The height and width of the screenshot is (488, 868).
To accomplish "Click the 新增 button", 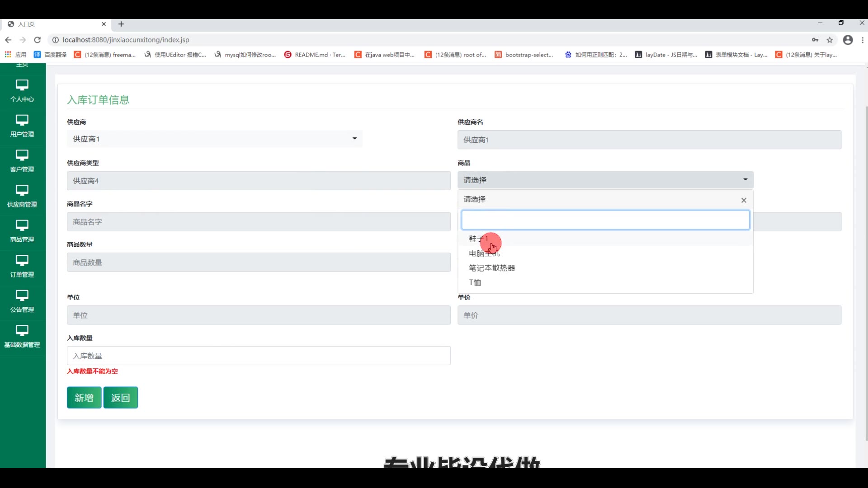I will point(84,398).
